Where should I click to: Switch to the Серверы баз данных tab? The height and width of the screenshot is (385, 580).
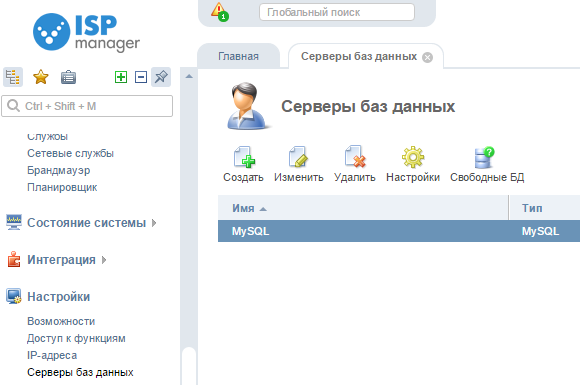359,56
